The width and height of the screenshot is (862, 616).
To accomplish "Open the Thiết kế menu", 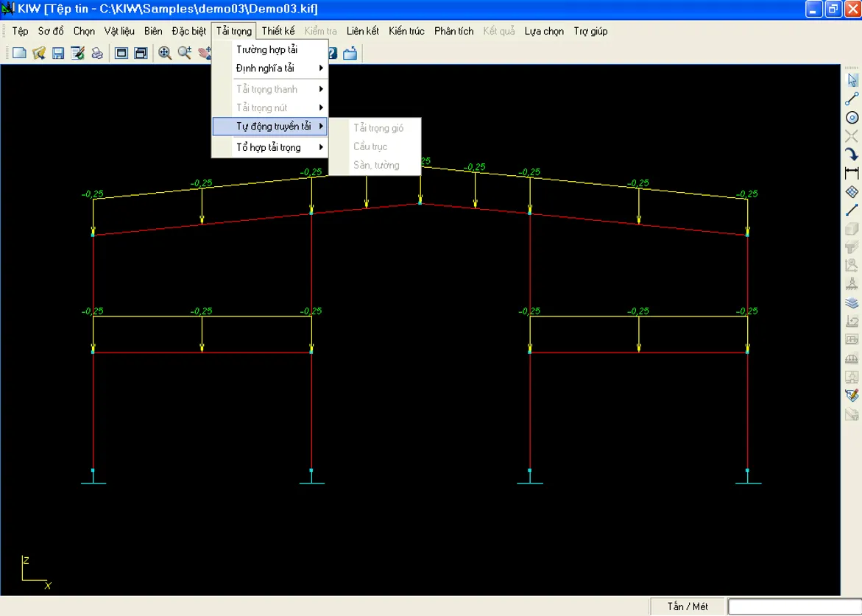I will pos(278,31).
